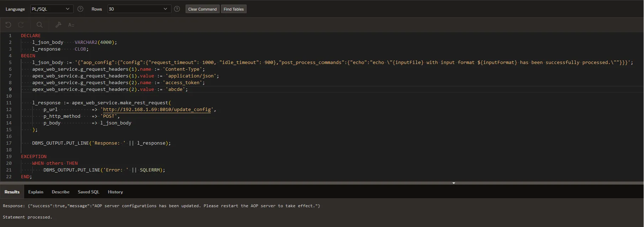Click the update_config URL on line 12
Image resolution: width=644 pixels, height=227 pixels.
(x=157, y=110)
